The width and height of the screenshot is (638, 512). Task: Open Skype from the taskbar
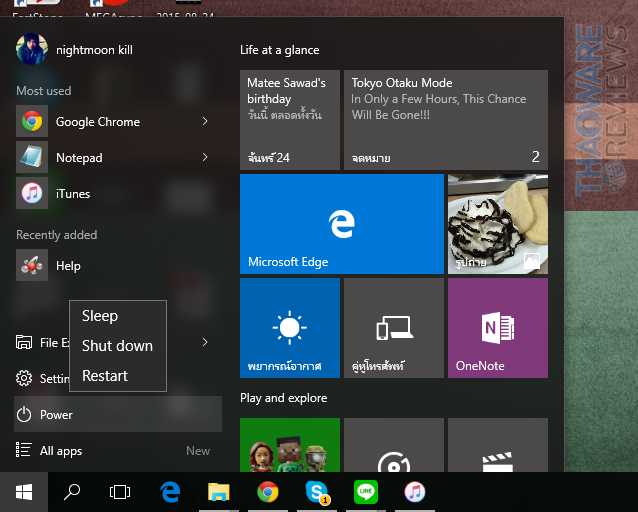coord(317,491)
